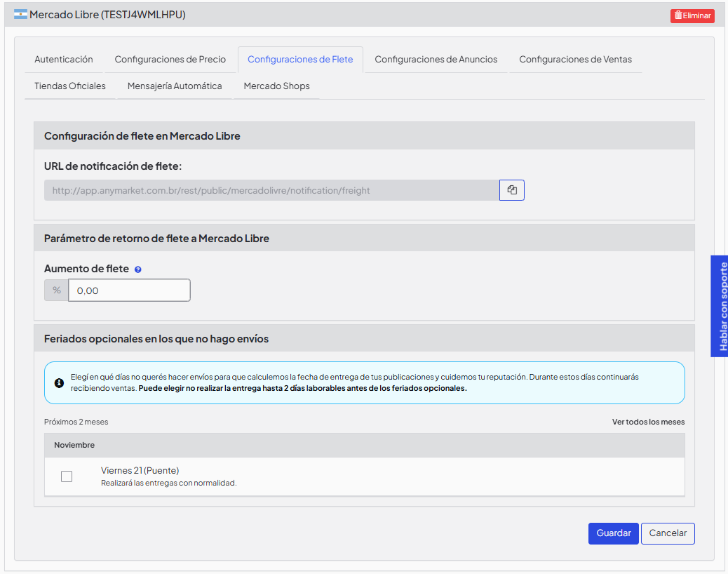This screenshot has height=574, width=728.
Task: Copy the freight notification URL
Action: click(x=512, y=190)
